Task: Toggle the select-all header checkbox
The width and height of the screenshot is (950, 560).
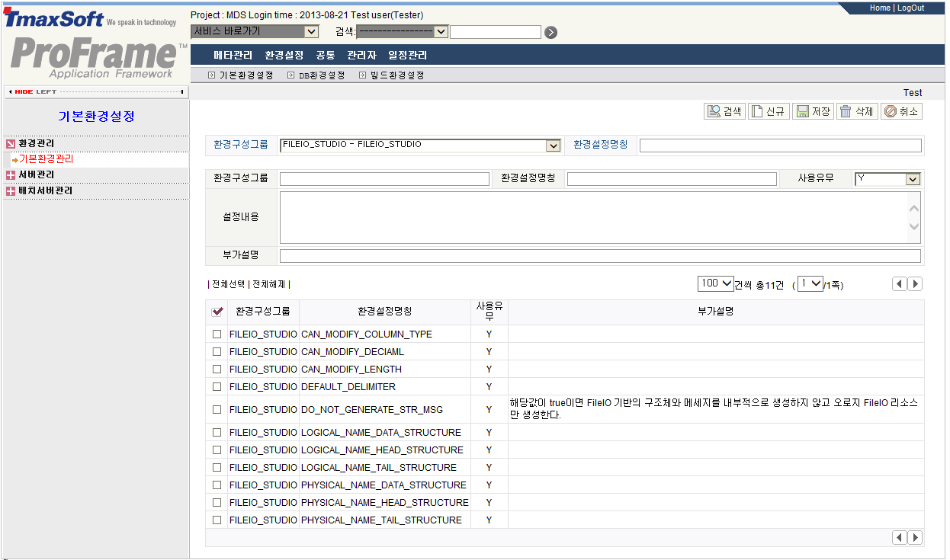Action: click(217, 311)
